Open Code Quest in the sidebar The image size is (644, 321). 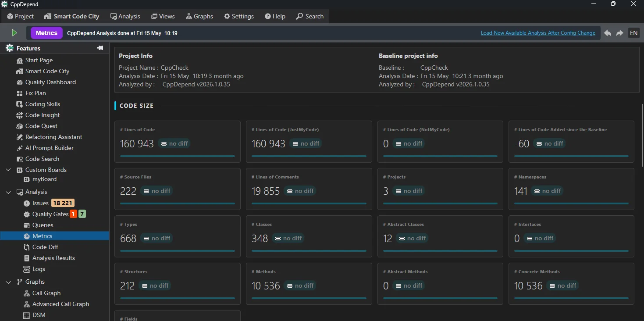(x=41, y=126)
